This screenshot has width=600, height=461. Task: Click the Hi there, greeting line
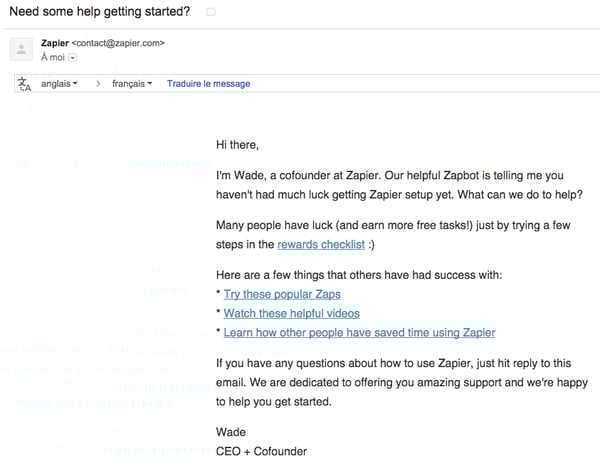click(237, 145)
